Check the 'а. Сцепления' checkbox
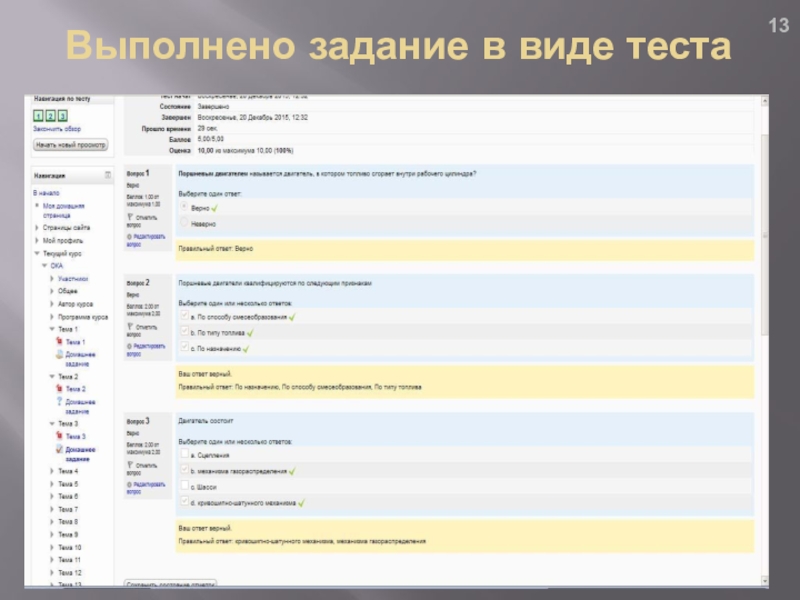800x600 pixels. click(183, 454)
